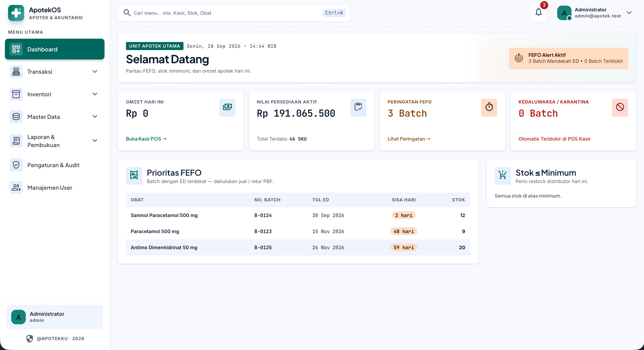Click the Master Data database icon

pyautogui.click(x=16, y=117)
